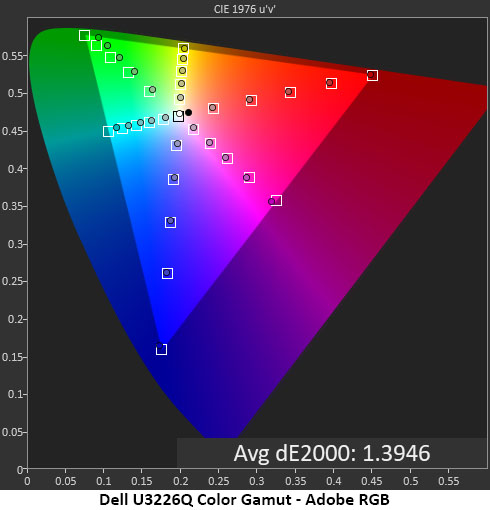Select the fully saturated red primary target square
490x510 pixels.
(372, 75)
